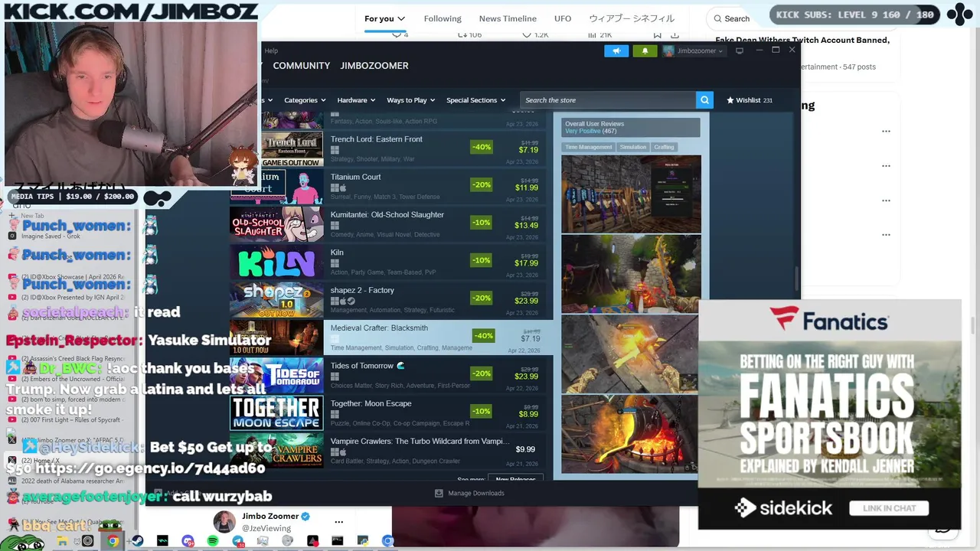
Task: Open the Wishlist 231 link
Action: [750, 100]
